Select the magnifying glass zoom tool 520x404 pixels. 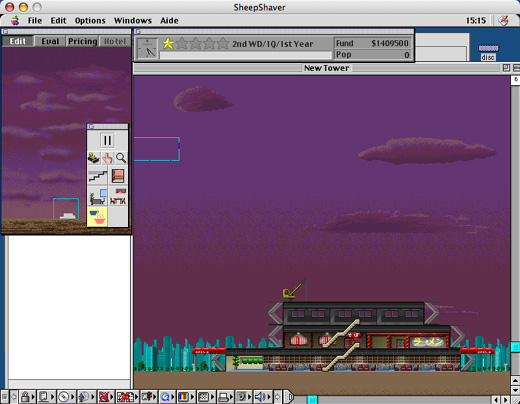[x=121, y=158]
